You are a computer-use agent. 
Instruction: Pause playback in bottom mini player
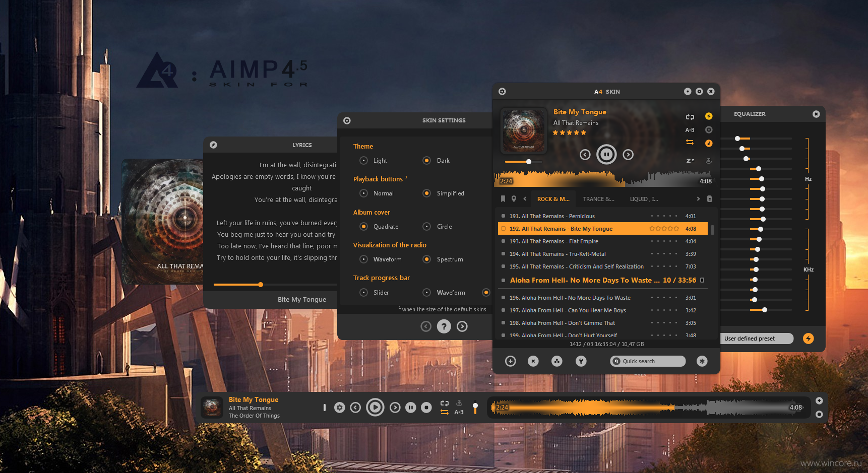pos(411,408)
